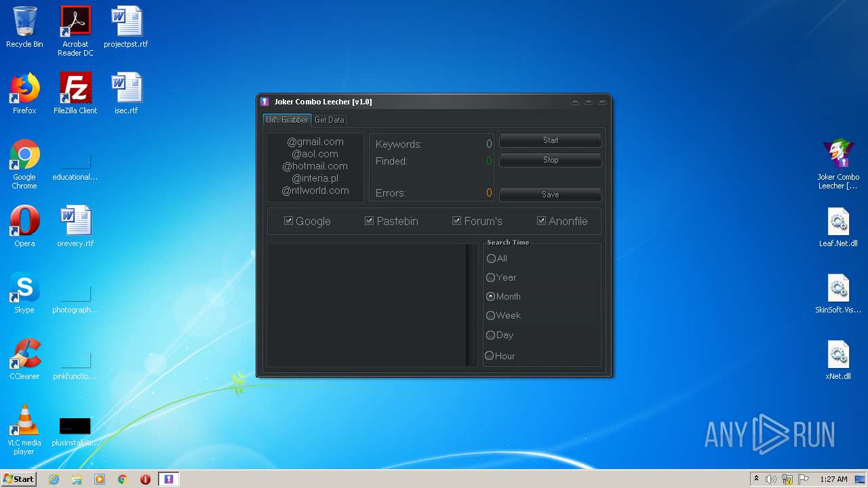Screen dimensions: 868x488
Task: Click the @hotmail.com keyword entry
Action: click(315, 166)
